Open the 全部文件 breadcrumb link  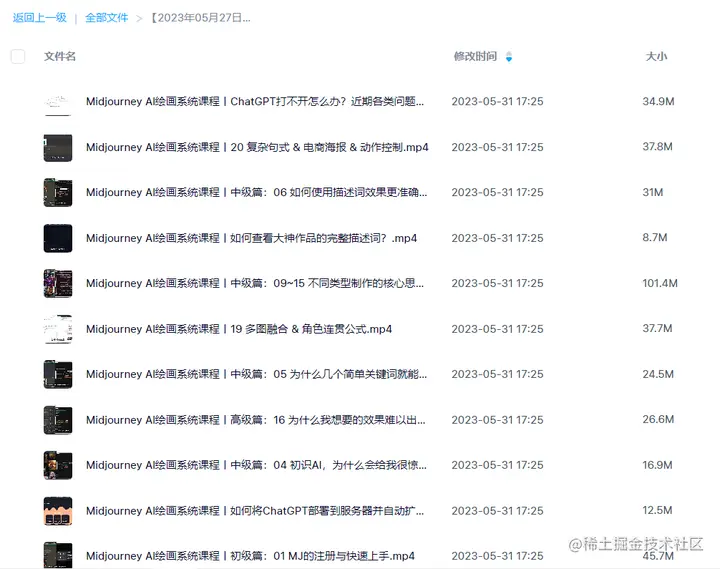tap(107, 18)
